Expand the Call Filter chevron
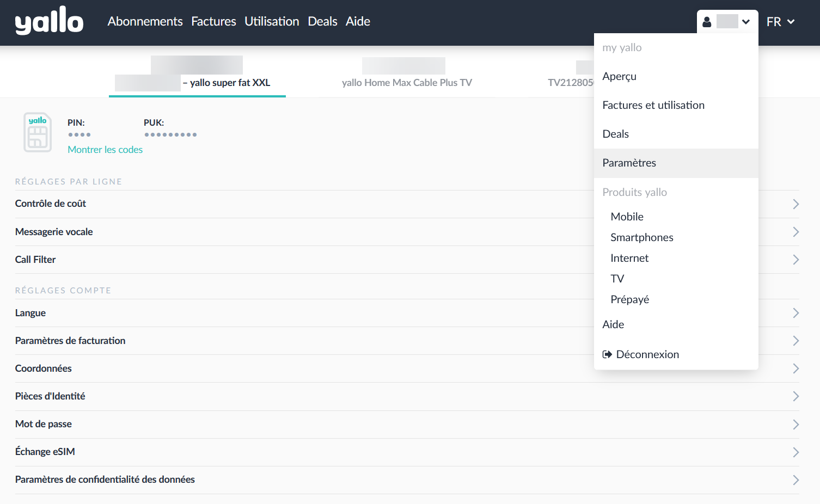This screenshot has height=504, width=820. point(795,260)
